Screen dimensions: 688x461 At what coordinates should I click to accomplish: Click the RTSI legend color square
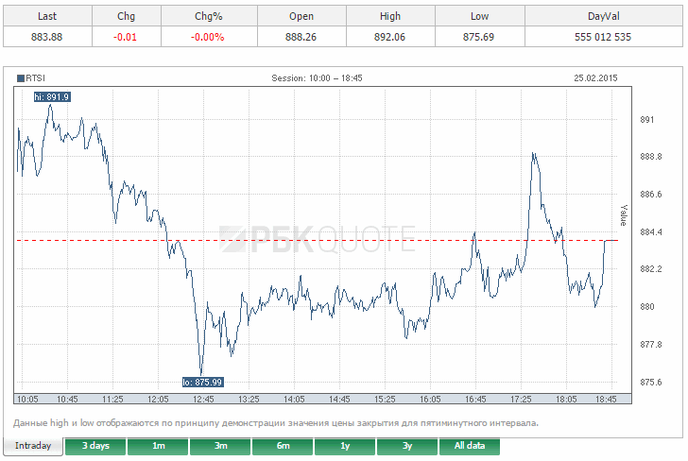coord(19,77)
